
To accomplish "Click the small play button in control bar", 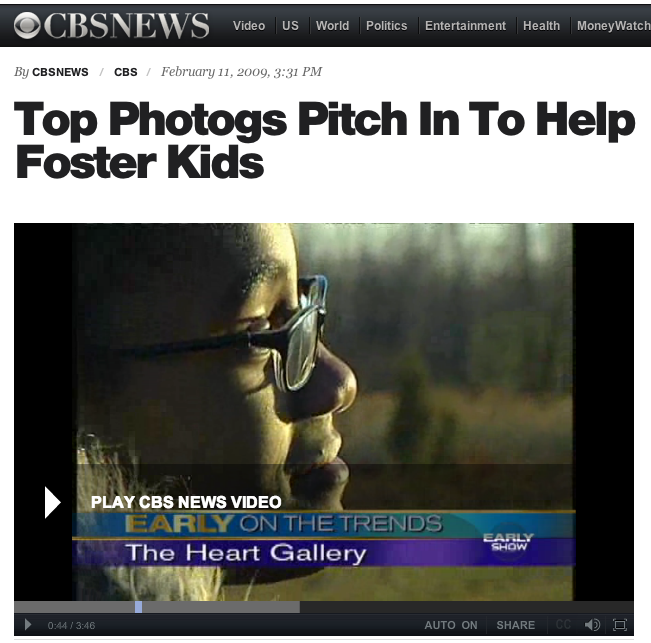I will tap(28, 624).
